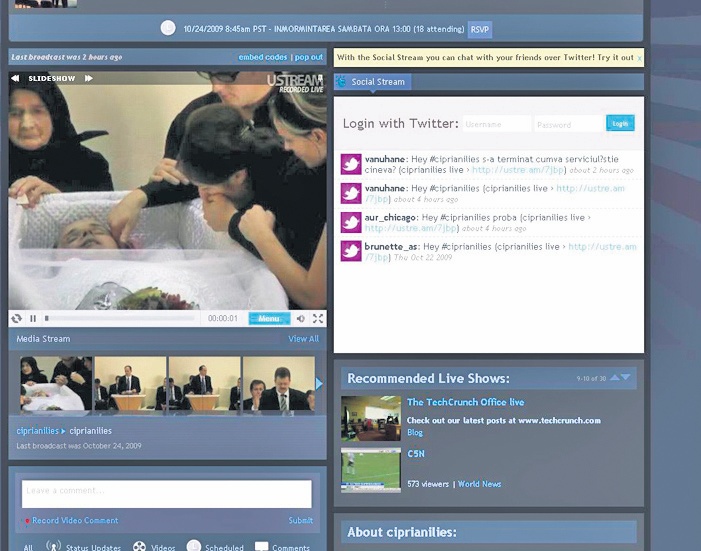Select the Videos filter tab

click(x=140, y=546)
